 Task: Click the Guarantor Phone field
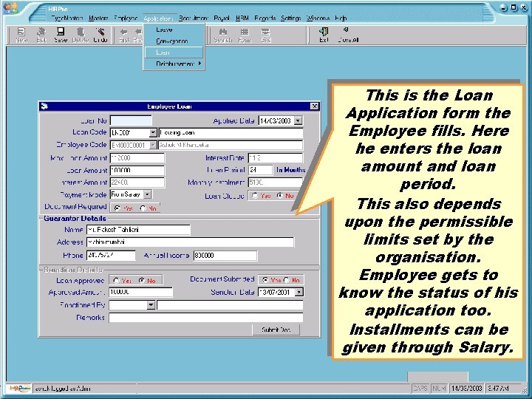point(111,256)
